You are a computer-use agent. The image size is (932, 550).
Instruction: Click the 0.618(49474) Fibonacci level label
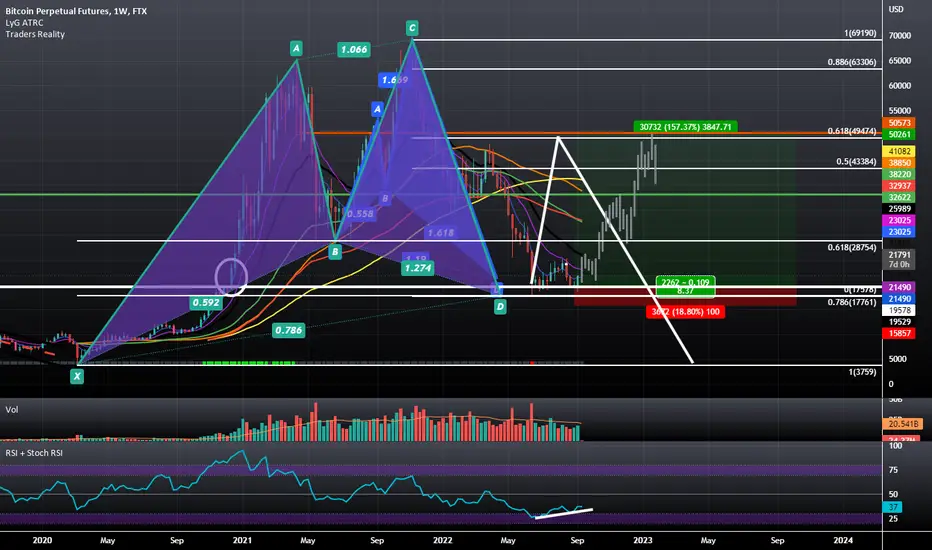click(852, 131)
